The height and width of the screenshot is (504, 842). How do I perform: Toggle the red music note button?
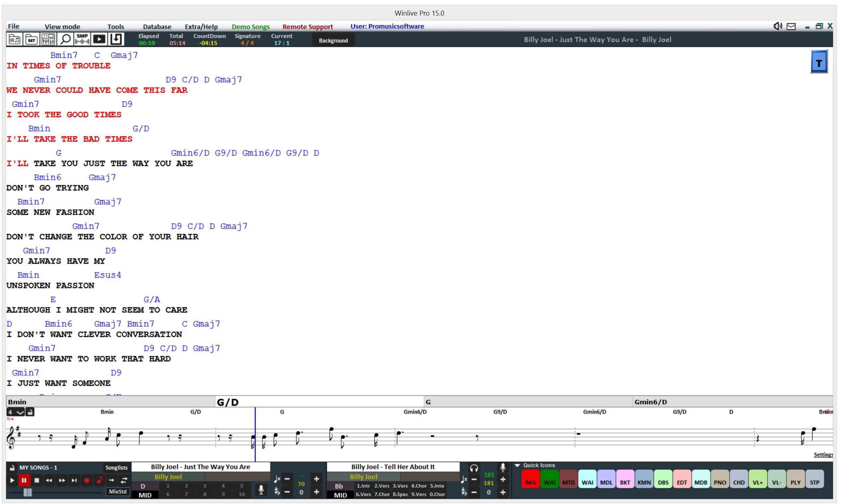[100, 480]
